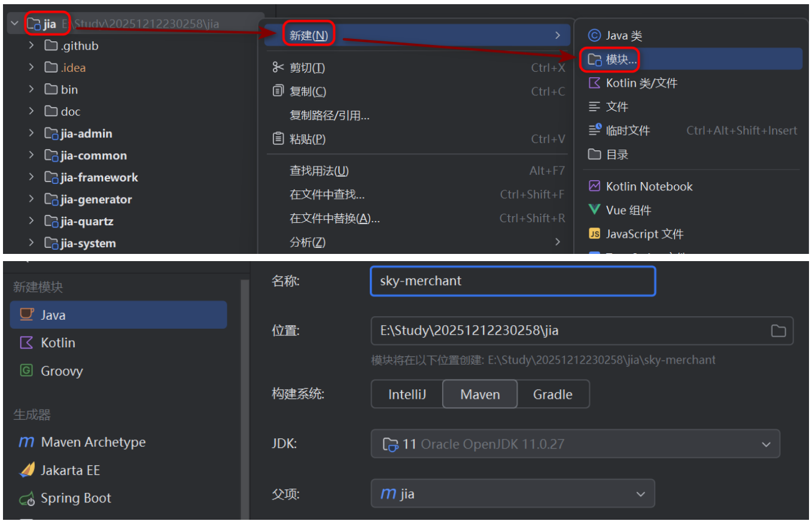Open the JDK dropdown
Screen dimensions: 812x524
tap(576, 444)
